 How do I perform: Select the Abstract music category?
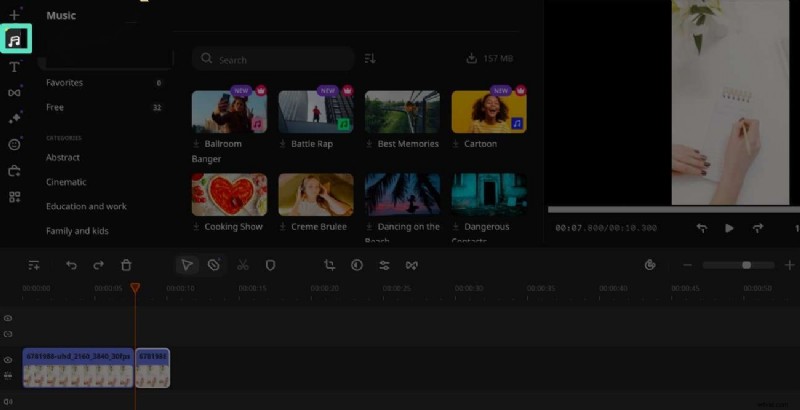pos(63,157)
